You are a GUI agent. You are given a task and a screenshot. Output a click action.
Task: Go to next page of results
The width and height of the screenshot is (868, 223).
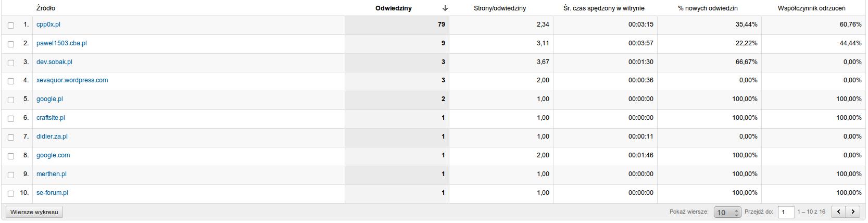[x=853, y=212]
